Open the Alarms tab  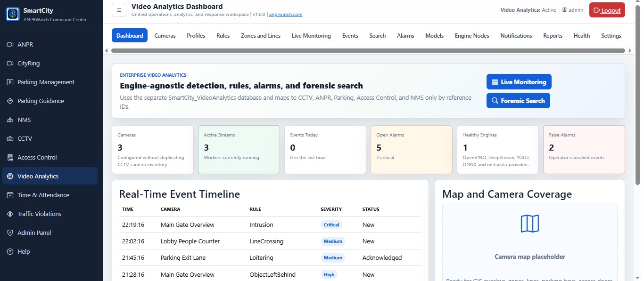(x=405, y=36)
